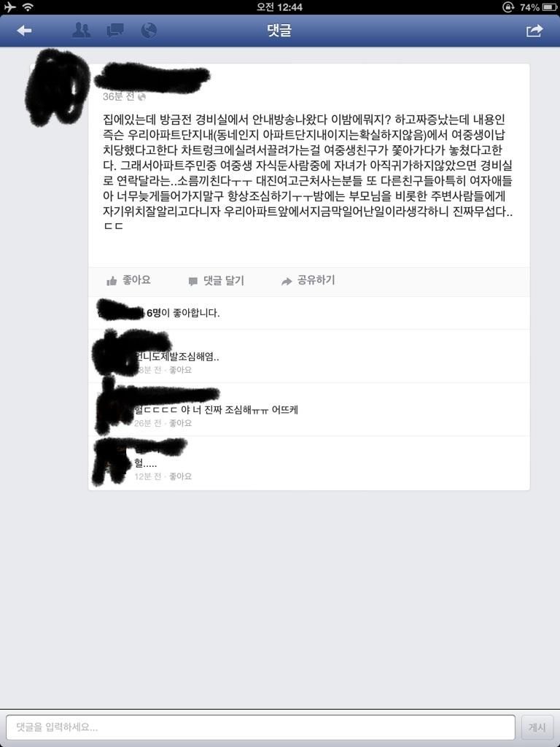Click the public globe icon beside 36분 전
560x747 pixels.
coord(141,97)
